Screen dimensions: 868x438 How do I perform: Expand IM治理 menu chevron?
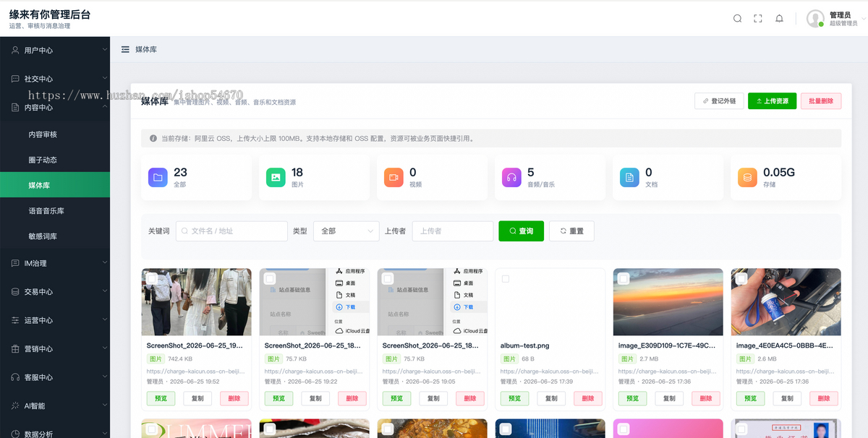click(104, 263)
